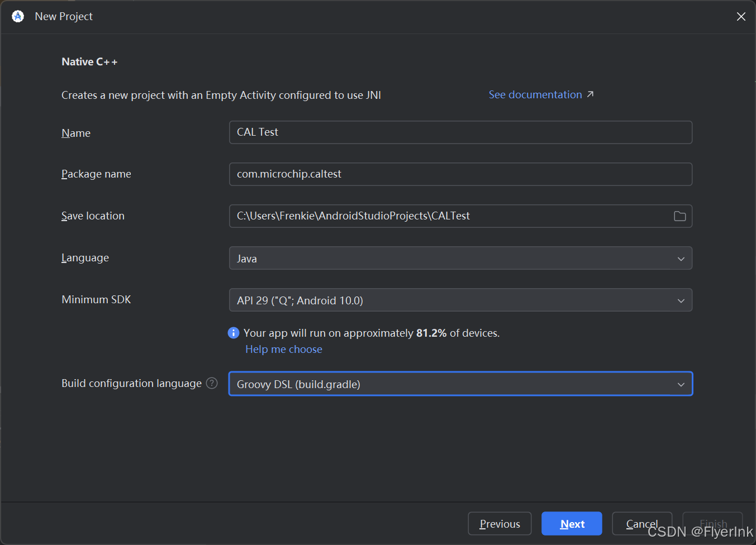Open the Help me choose link
Image resolution: width=756 pixels, height=545 pixels.
coord(284,349)
